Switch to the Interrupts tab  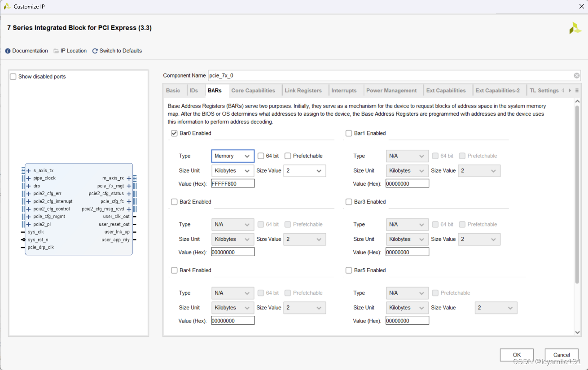coord(344,91)
